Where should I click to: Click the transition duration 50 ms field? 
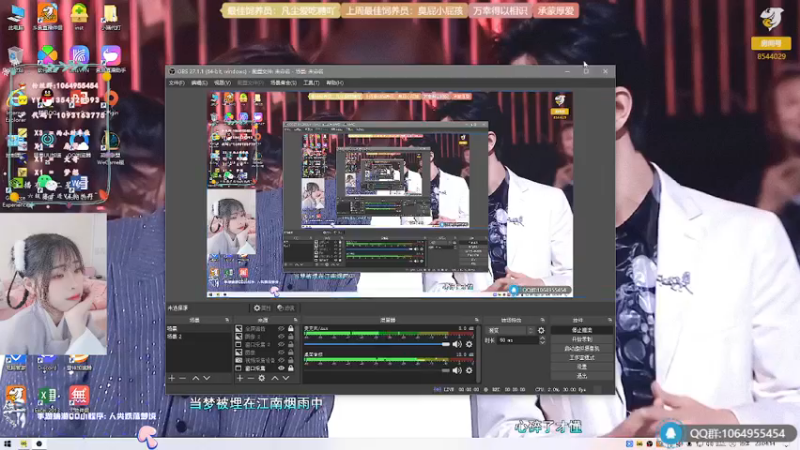tap(517, 340)
